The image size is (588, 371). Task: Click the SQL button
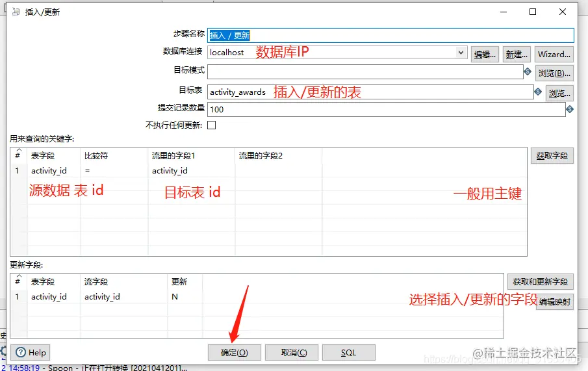click(349, 353)
